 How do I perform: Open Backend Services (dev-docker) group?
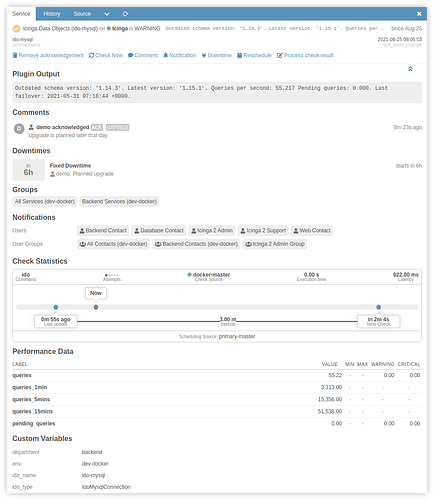(119, 202)
